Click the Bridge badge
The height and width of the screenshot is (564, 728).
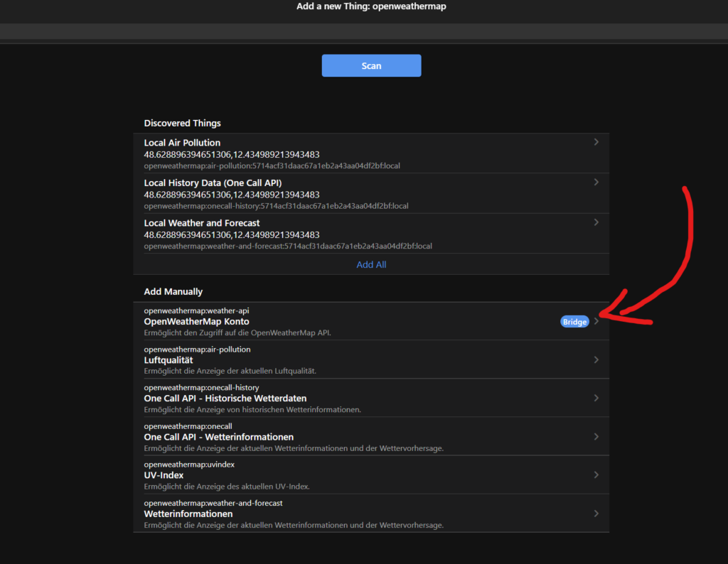click(574, 322)
